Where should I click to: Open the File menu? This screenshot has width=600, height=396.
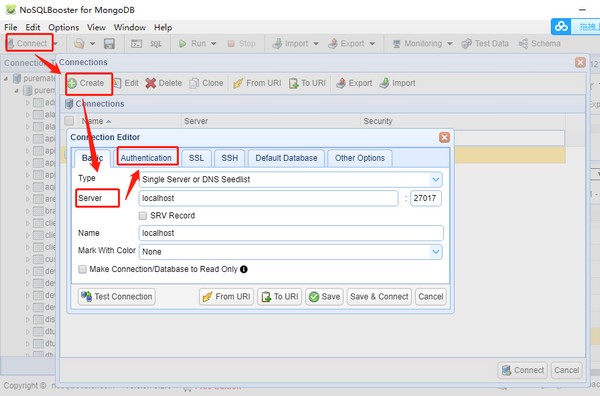point(11,28)
